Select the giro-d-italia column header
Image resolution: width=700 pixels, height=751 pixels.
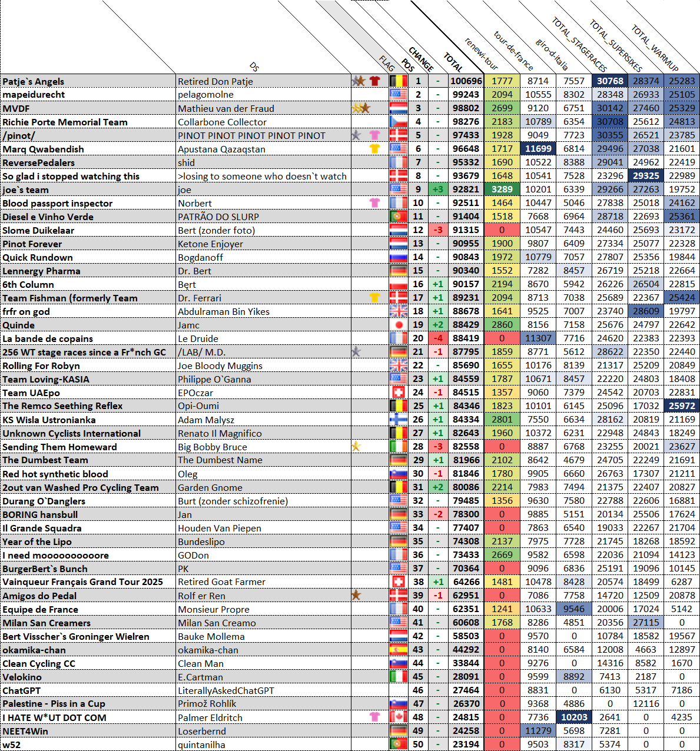click(552, 54)
